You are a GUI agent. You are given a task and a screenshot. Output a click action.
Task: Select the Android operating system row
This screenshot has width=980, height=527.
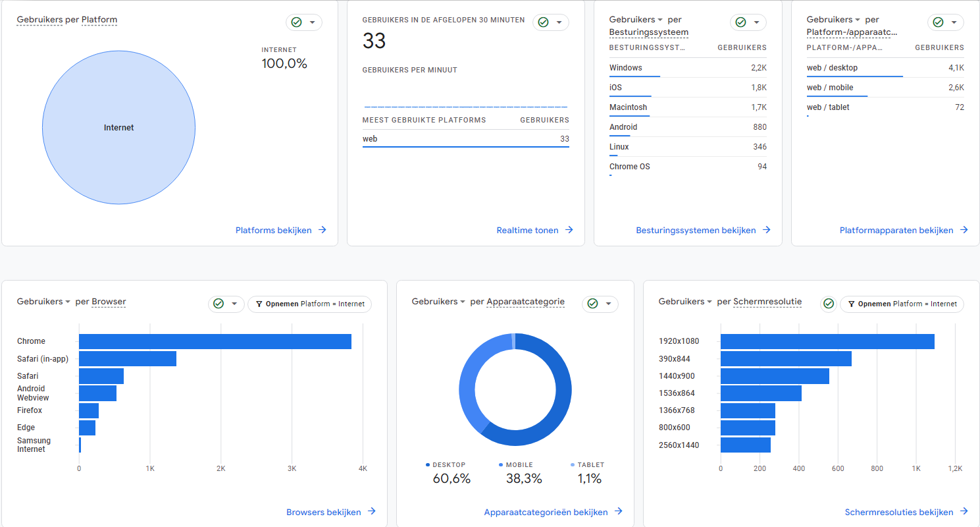(688, 127)
